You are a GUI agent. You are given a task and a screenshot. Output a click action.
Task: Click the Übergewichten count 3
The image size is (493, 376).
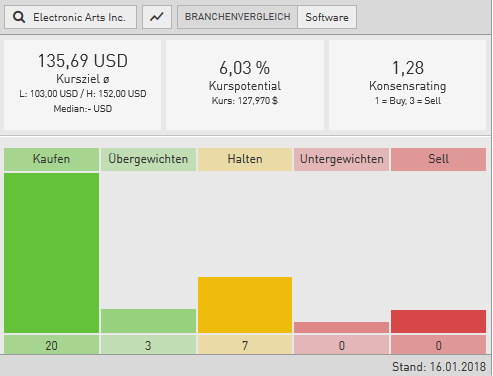click(148, 345)
